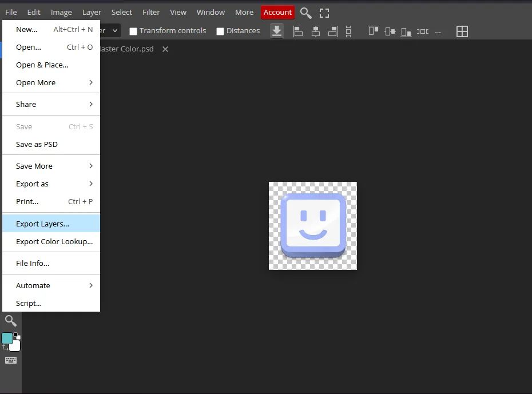Enter fullscreen mode with the brackets icon
This screenshot has width=532, height=394.
tap(324, 13)
